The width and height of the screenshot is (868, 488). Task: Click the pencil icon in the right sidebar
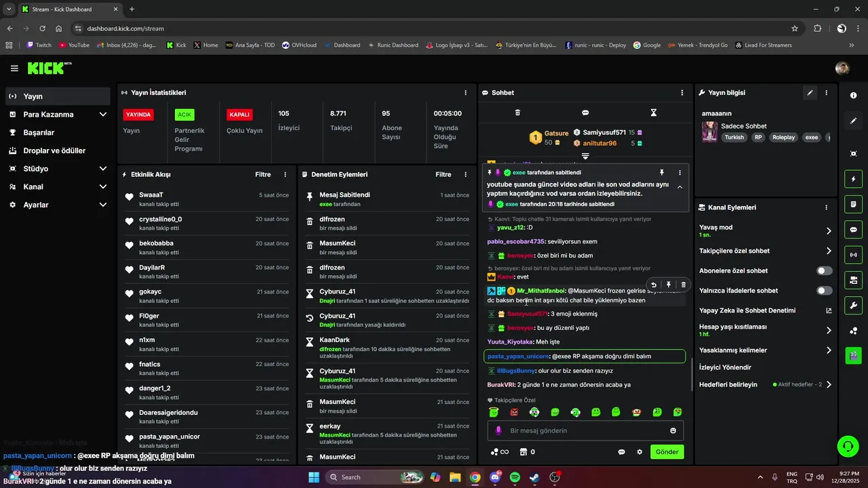(853, 121)
